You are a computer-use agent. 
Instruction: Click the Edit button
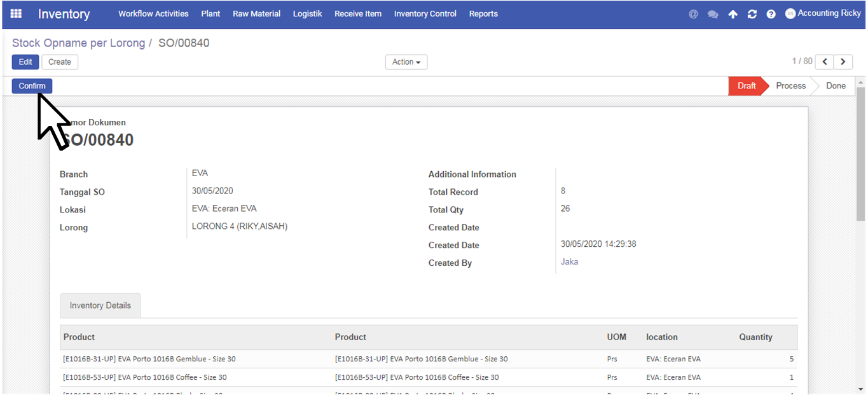click(x=25, y=62)
